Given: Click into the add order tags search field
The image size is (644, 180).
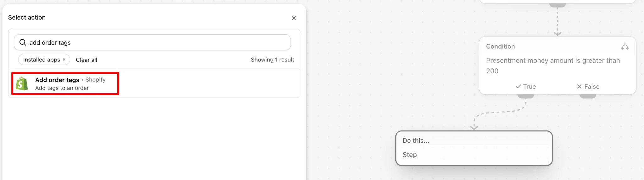Looking at the screenshot, I should [x=152, y=42].
